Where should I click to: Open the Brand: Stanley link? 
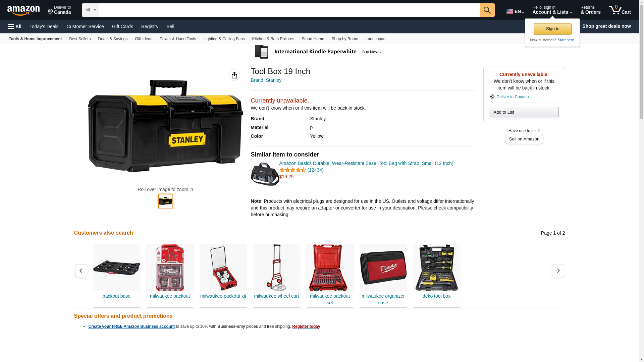(x=266, y=80)
